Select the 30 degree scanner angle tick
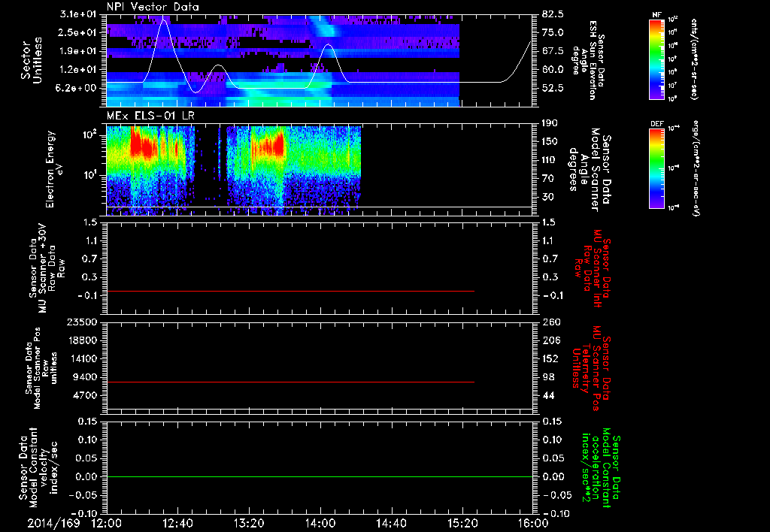The width and height of the screenshot is (770, 532). [548, 197]
